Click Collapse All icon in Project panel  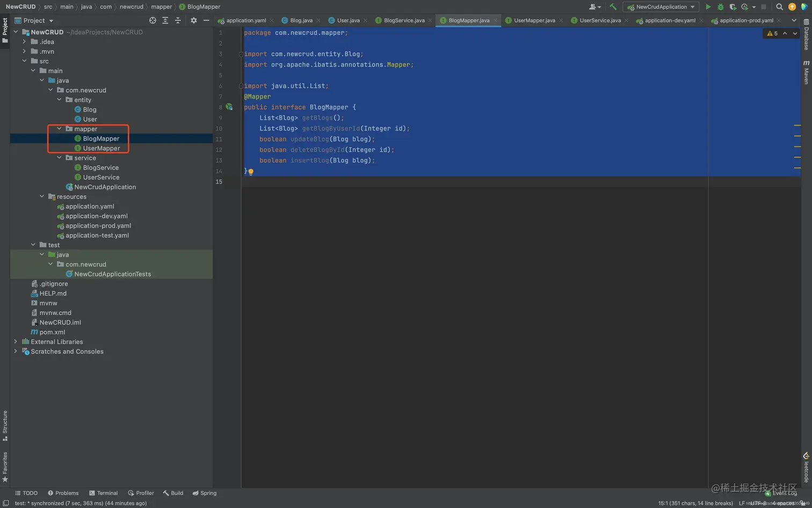[178, 20]
